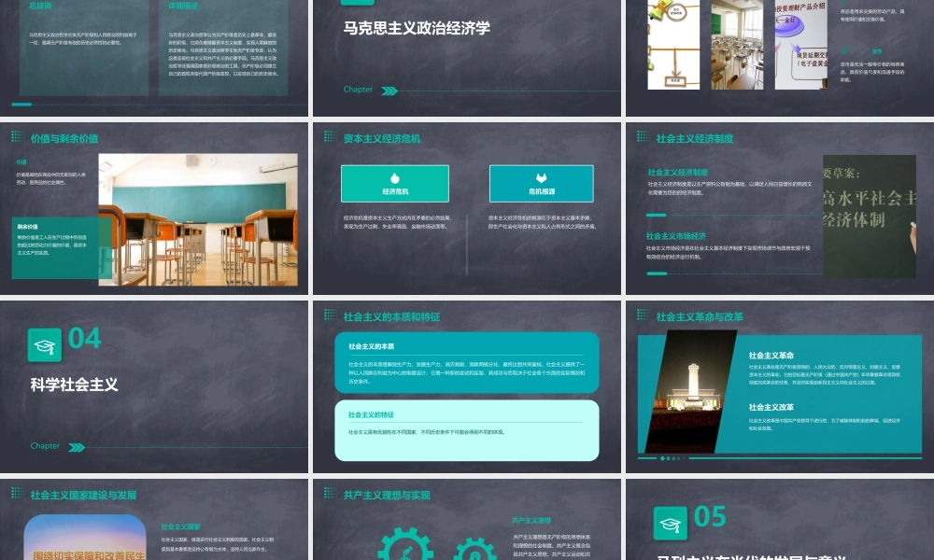Click the dotted grid icon beside 价值与剩余价值
The width and height of the screenshot is (934, 560).
[17, 136]
